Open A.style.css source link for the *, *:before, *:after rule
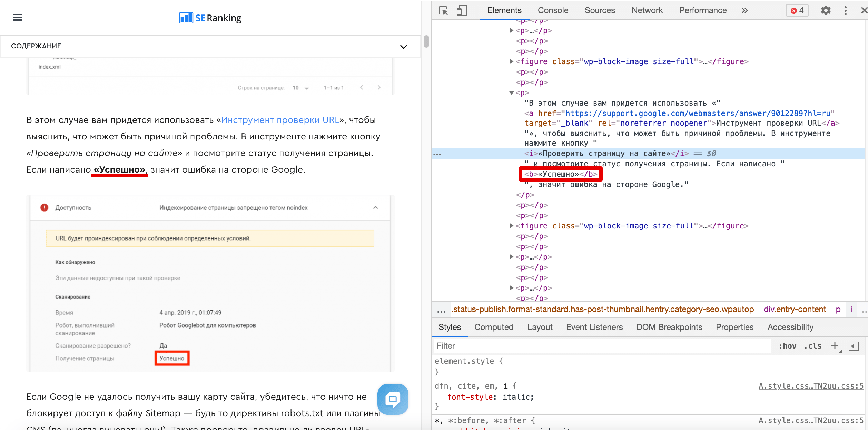 point(811,421)
